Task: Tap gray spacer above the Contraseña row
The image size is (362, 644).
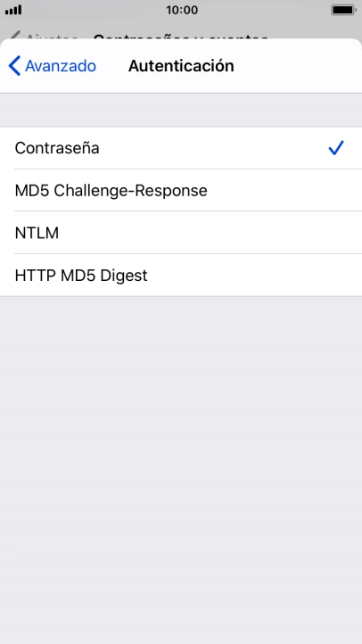Action: (181, 110)
